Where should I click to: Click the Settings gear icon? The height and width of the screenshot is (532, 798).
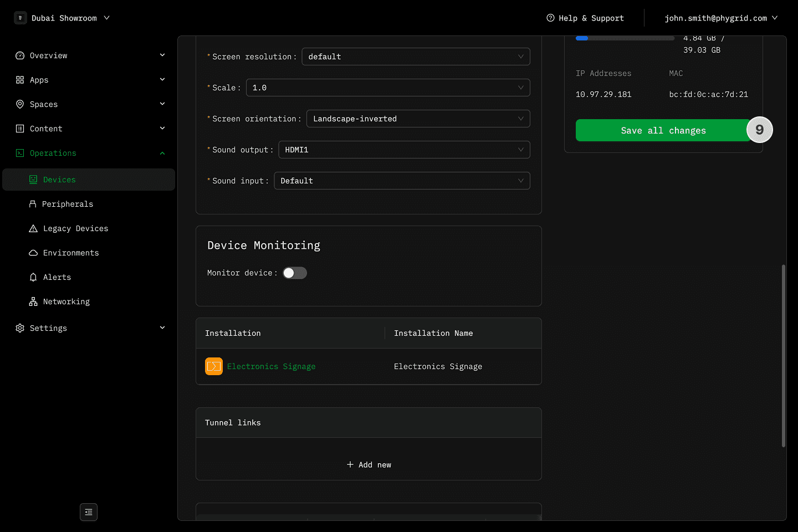pyautogui.click(x=20, y=328)
